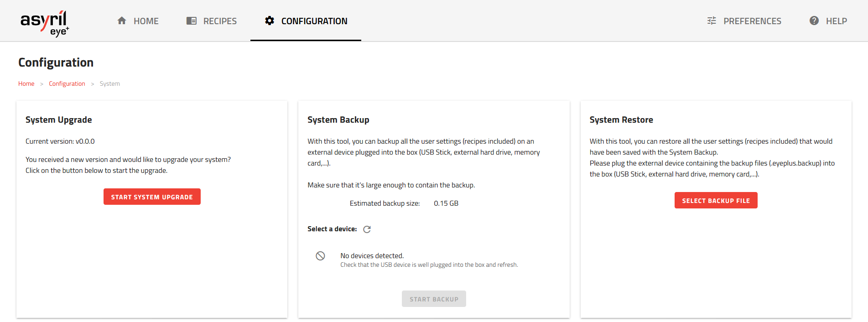
Task: Open the PREFERENCES menu
Action: pyautogui.click(x=744, y=21)
